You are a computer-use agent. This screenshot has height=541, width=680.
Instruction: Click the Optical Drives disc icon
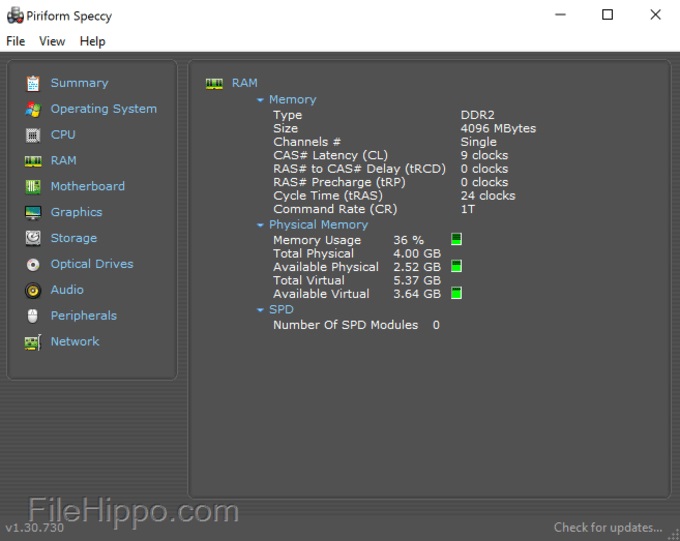33,264
